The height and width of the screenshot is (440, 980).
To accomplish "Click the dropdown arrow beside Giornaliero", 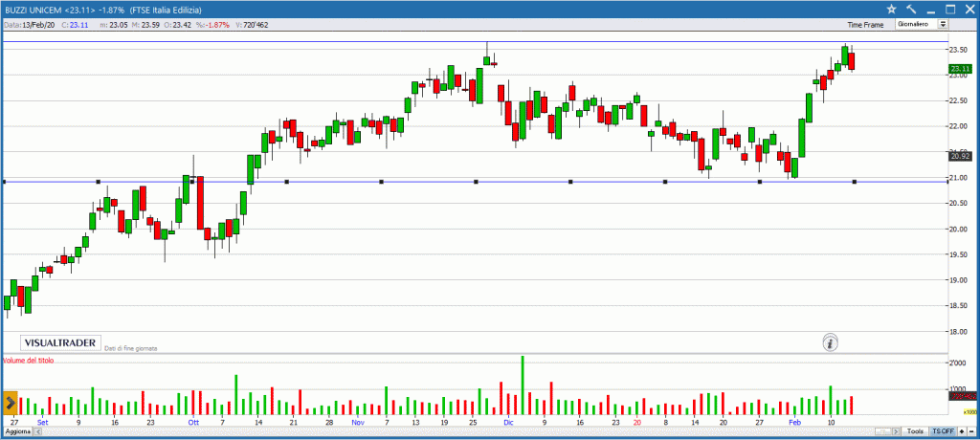I will 943,24.
